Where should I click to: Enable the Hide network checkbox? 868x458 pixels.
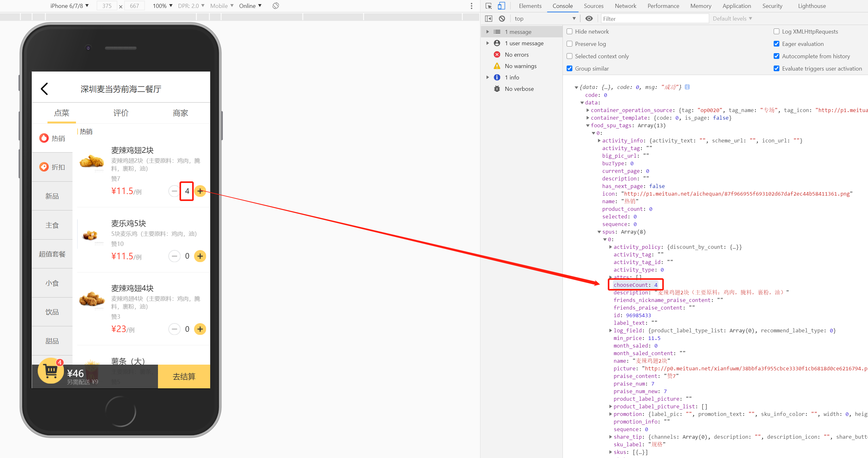569,31
